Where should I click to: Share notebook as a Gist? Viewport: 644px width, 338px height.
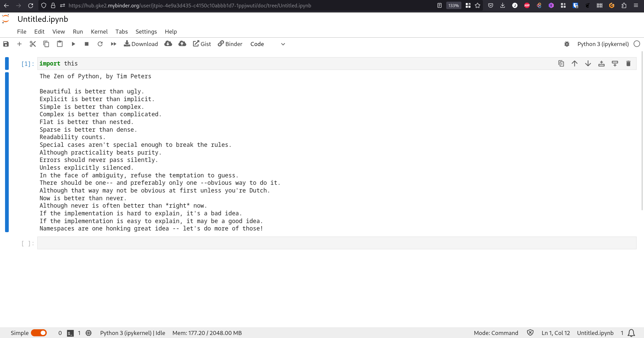[202, 44]
